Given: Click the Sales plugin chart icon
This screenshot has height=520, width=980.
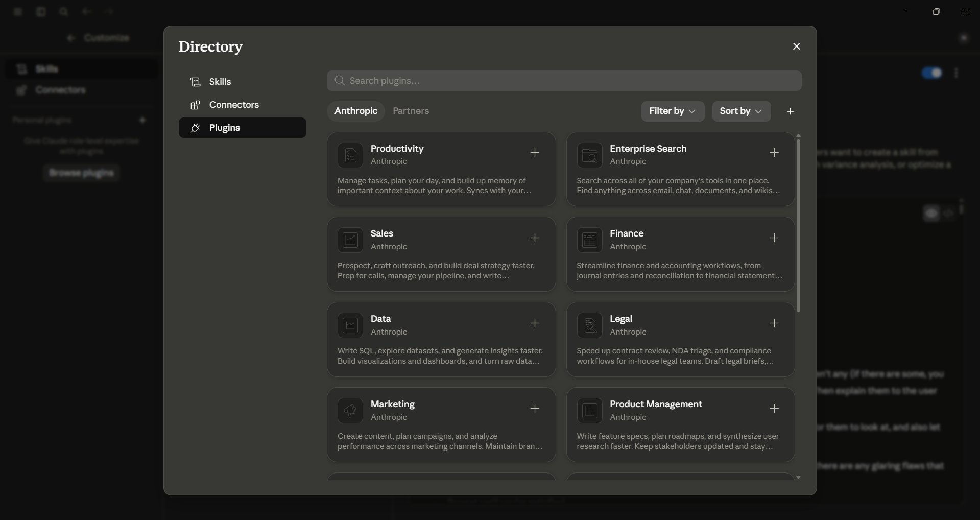Looking at the screenshot, I should point(350,240).
